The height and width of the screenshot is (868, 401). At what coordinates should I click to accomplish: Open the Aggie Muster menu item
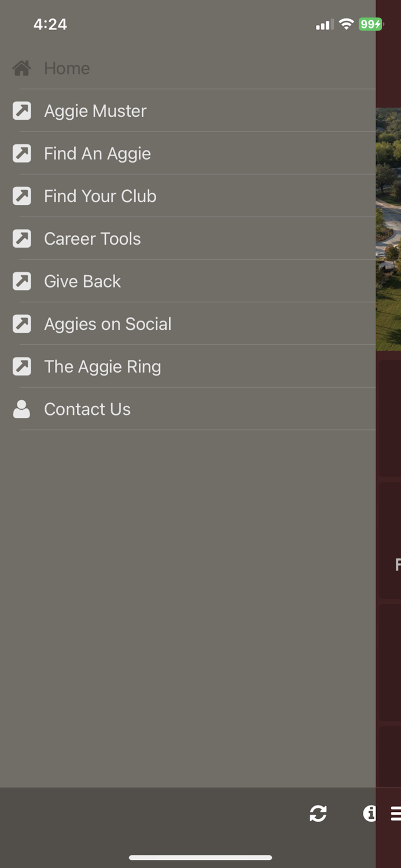(95, 111)
